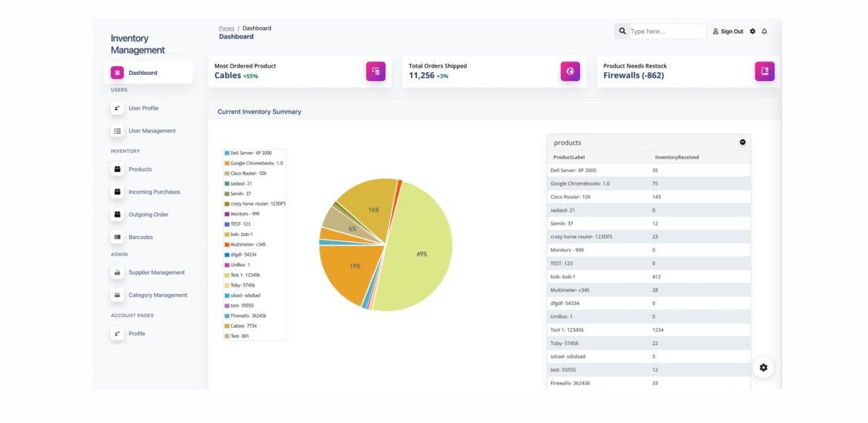
Task: Click the Pages breadcrumb link
Action: pos(226,27)
